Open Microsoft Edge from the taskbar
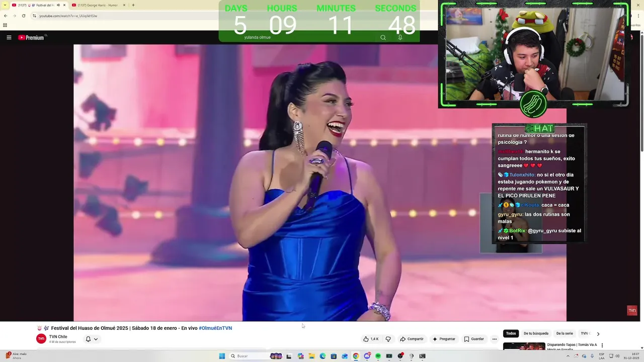The height and width of the screenshot is (362, 644). click(323, 356)
